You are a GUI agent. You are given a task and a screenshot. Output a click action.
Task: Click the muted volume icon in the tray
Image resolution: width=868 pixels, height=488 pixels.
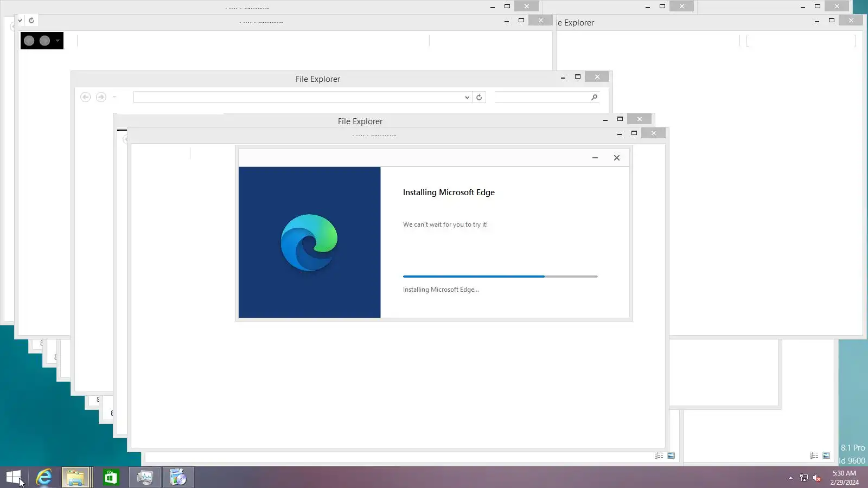[817, 478]
